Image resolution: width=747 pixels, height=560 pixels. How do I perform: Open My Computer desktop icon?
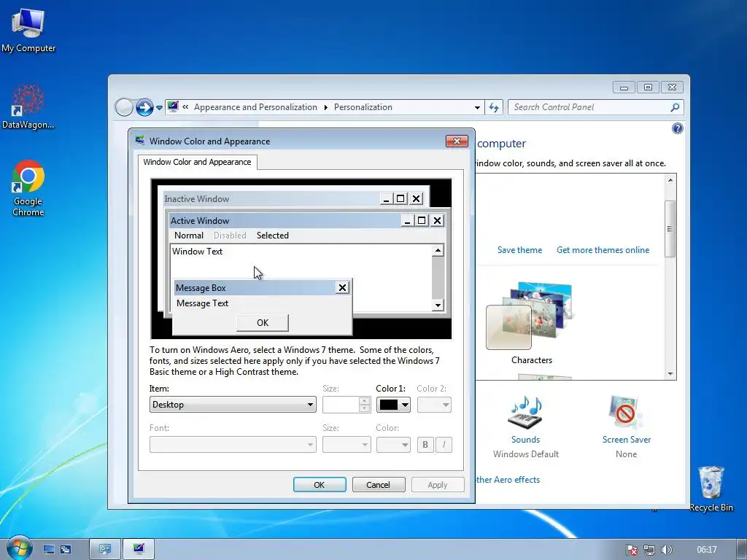pyautogui.click(x=28, y=29)
